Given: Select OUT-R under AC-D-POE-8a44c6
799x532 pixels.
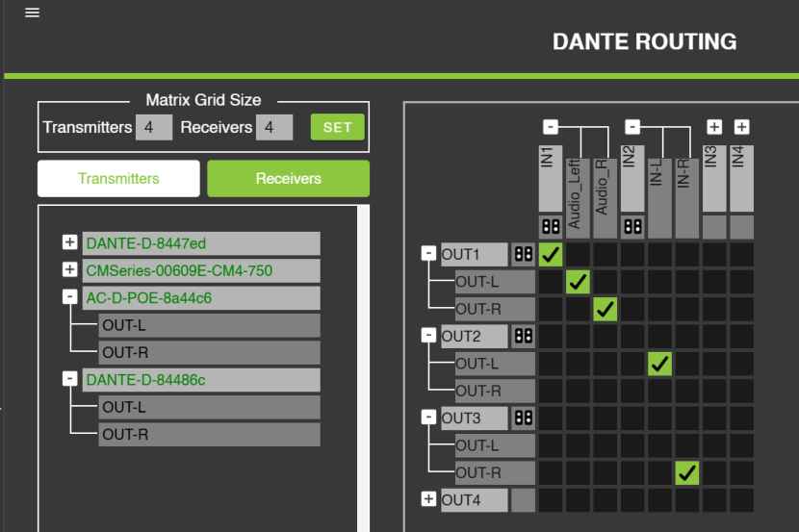Looking at the screenshot, I should click(210, 352).
